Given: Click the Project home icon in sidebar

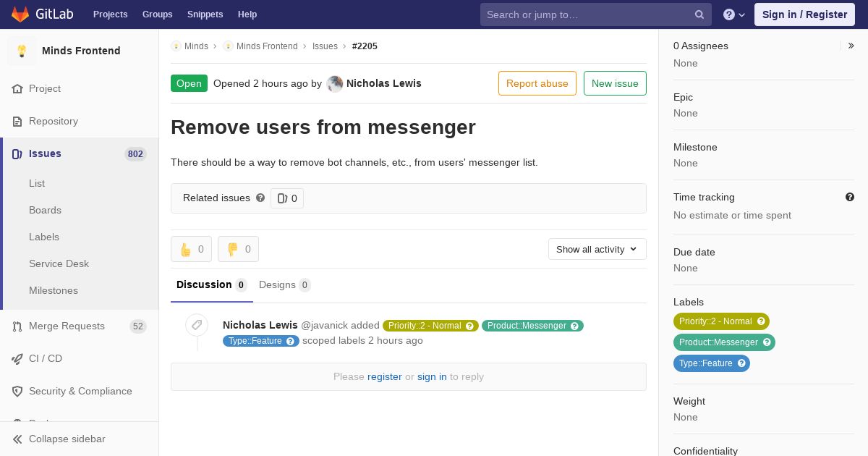Looking at the screenshot, I should click(17, 88).
